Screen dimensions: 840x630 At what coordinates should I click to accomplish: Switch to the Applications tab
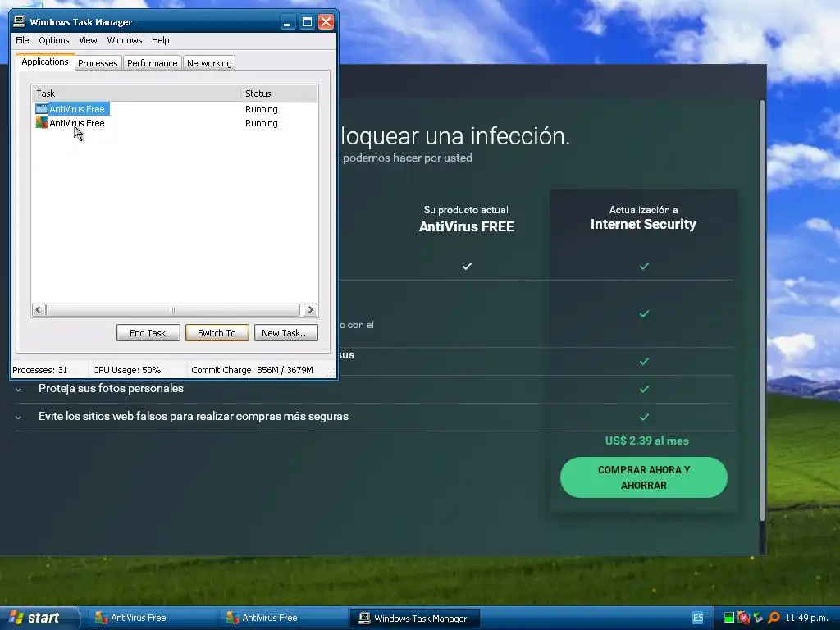click(x=45, y=62)
